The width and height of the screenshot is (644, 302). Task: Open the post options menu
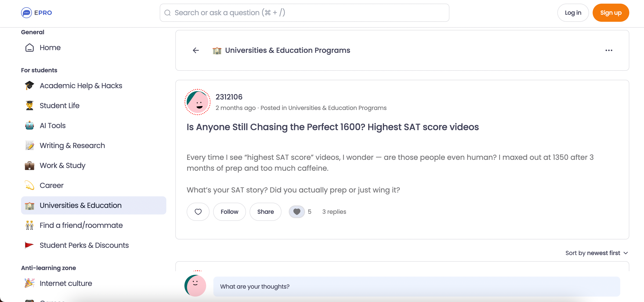click(x=609, y=50)
